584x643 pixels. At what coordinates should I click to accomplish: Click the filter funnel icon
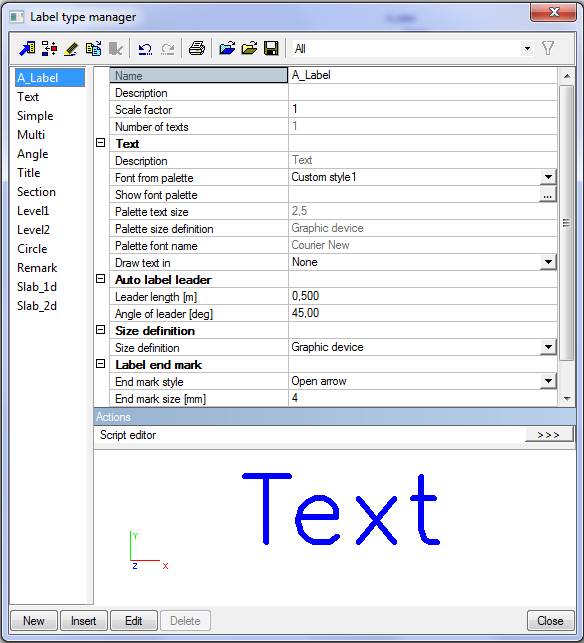[548, 48]
